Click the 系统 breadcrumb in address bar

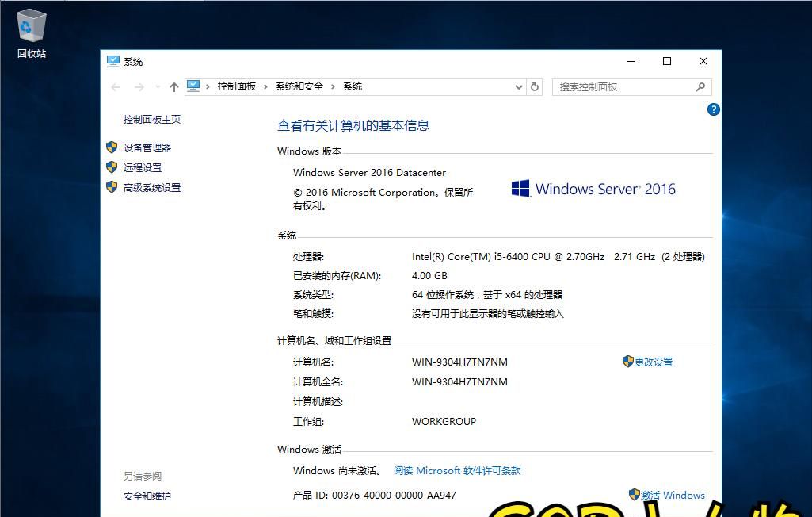click(x=353, y=86)
